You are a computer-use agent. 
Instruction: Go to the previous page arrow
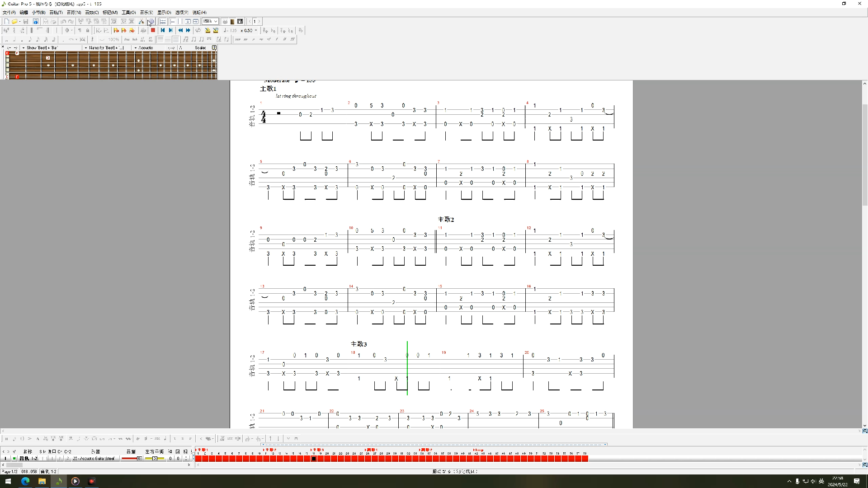tap(250, 21)
